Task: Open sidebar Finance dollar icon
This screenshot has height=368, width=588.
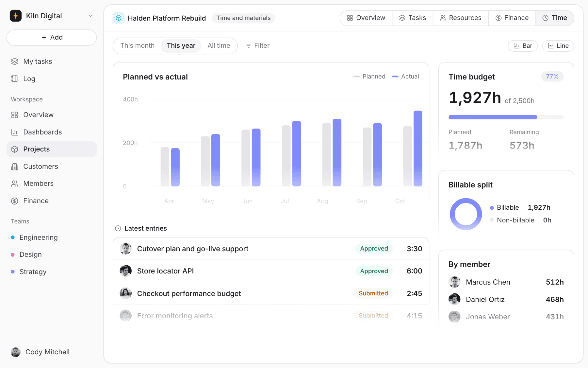Action: 14,201
